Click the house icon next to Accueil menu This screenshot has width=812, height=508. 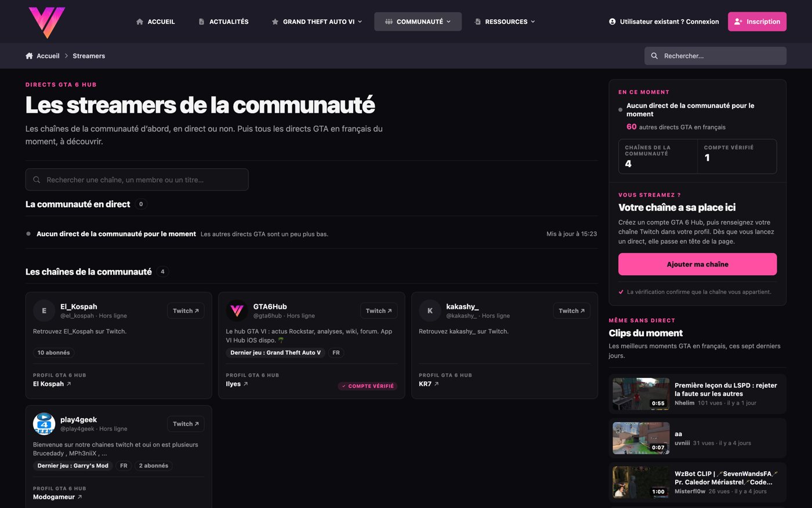click(140, 21)
